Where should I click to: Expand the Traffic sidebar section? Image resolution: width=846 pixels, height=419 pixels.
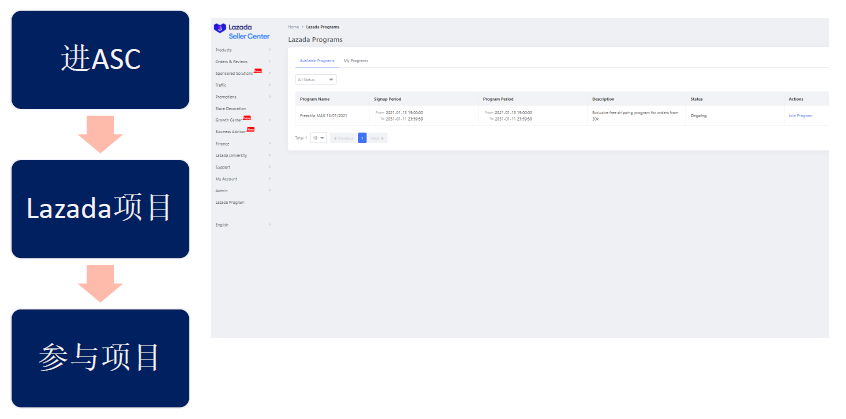(222, 85)
